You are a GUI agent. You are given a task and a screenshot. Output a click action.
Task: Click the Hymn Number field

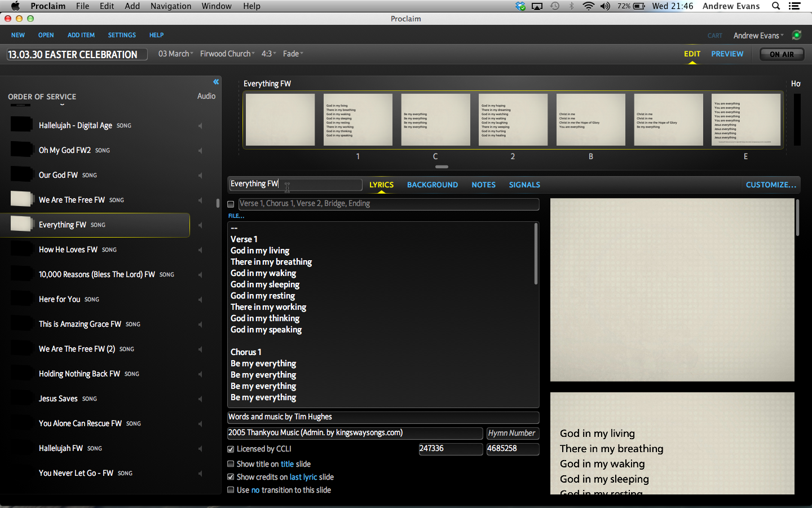(513, 433)
